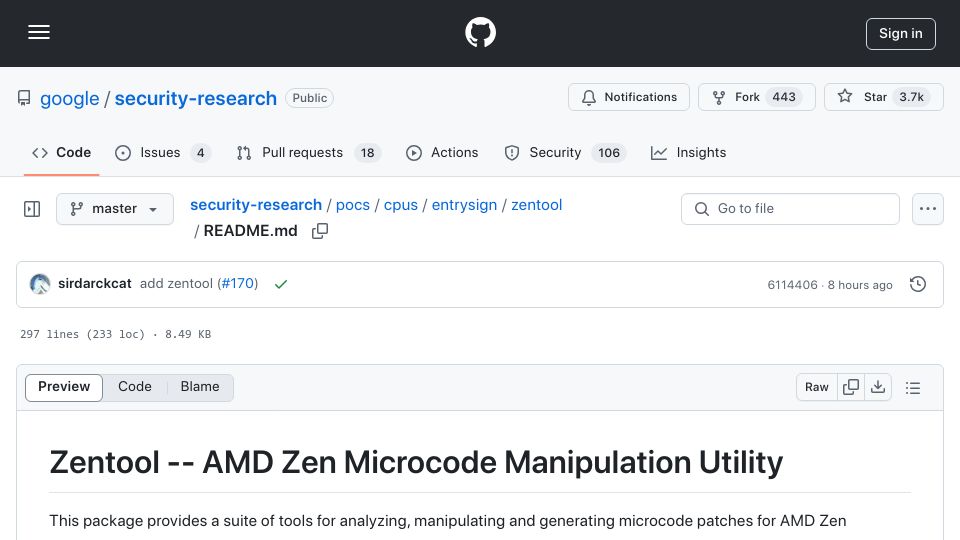This screenshot has width=960, height=540.
Task: Open the master branch dropdown
Action: point(115,209)
